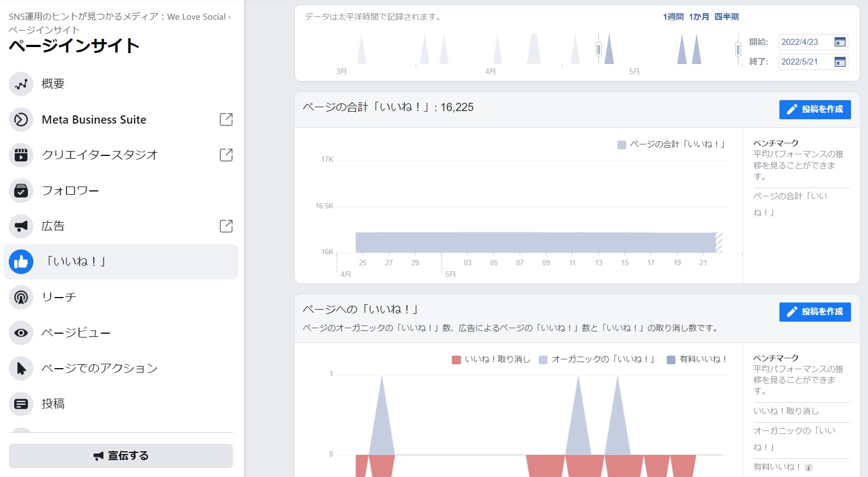Select 概要 in the sidebar
The height and width of the screenshot is (477, 868).
121,84
